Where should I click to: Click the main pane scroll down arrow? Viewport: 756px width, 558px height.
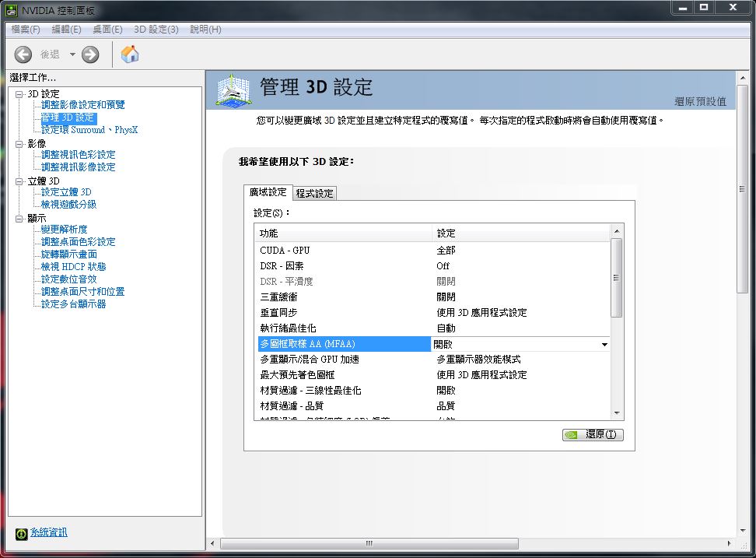pyautogui.click(x=743, y=531)
